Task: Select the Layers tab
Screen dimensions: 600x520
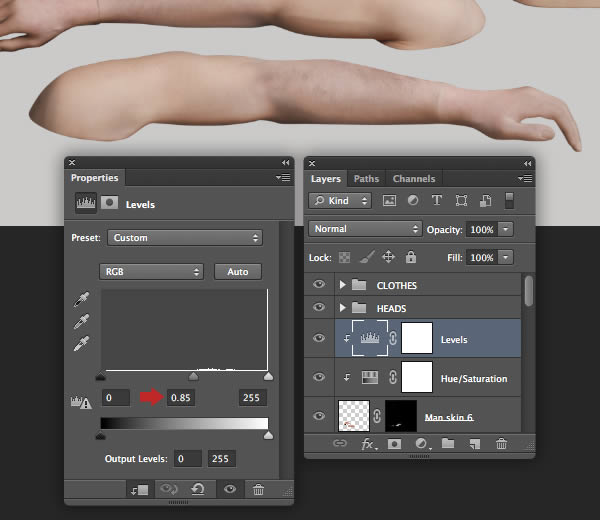Action: pyautogui.click(x=326, y=179)
